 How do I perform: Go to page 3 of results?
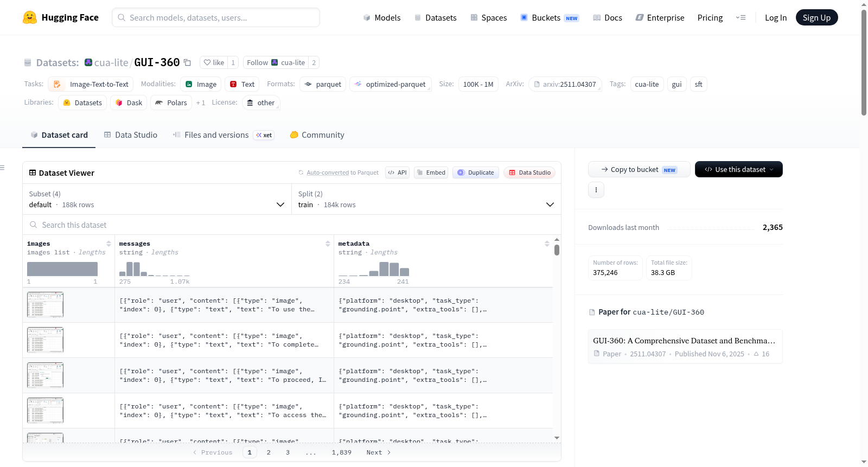[288, 452]
